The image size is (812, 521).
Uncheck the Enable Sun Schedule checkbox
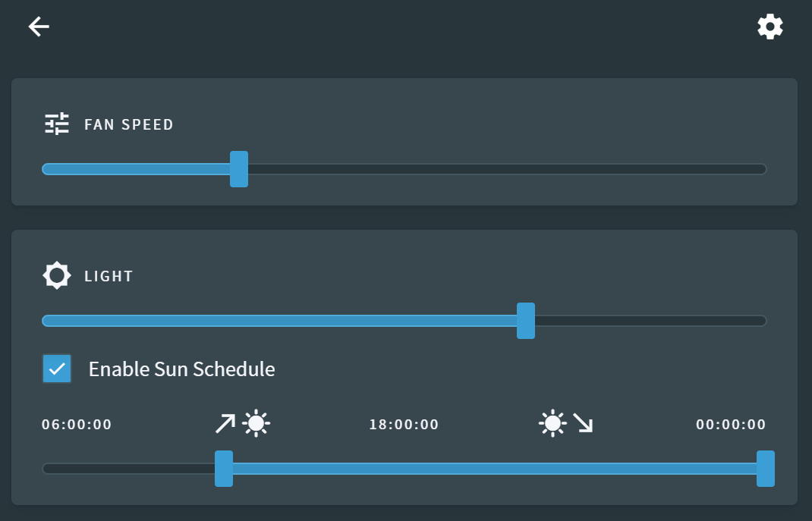point(57,369)
